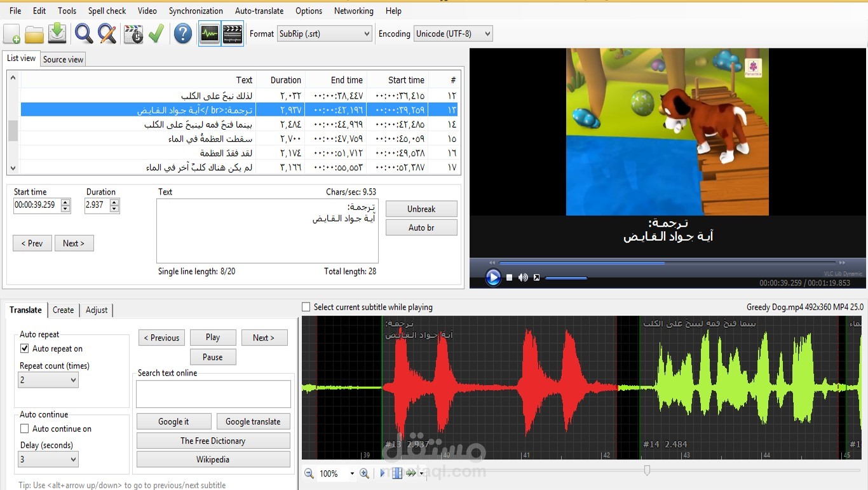Open Help via blue question icon
Viewport: 868px width, 490px height.
pos(183,34)
